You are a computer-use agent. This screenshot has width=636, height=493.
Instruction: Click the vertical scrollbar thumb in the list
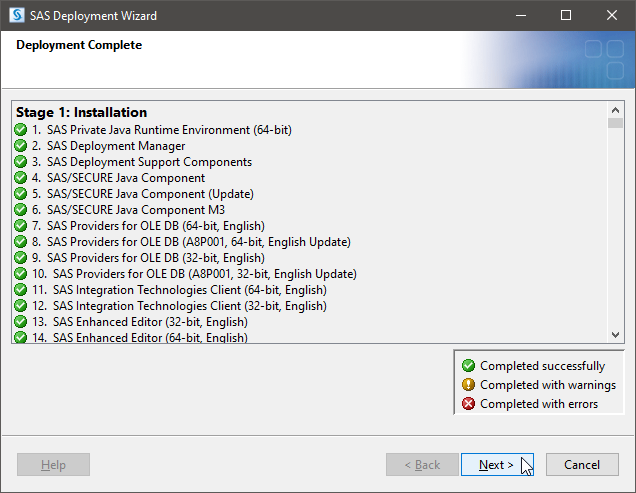pyautogui.click(x=615, y=123)
